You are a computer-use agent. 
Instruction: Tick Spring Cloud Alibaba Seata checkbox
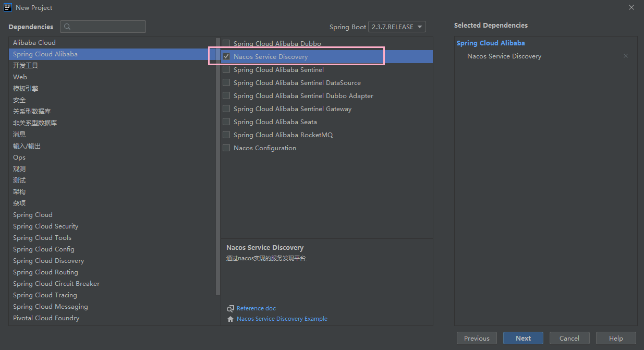[x=226, y=122]
